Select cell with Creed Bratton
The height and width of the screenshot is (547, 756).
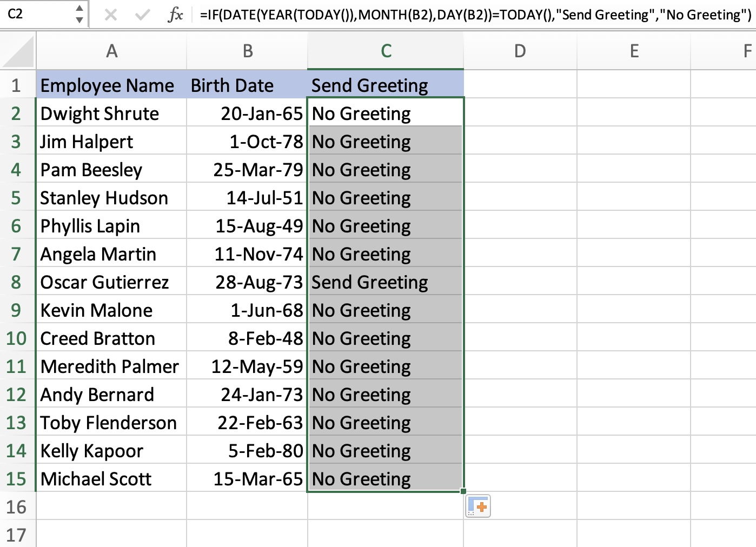coord(111,338)
